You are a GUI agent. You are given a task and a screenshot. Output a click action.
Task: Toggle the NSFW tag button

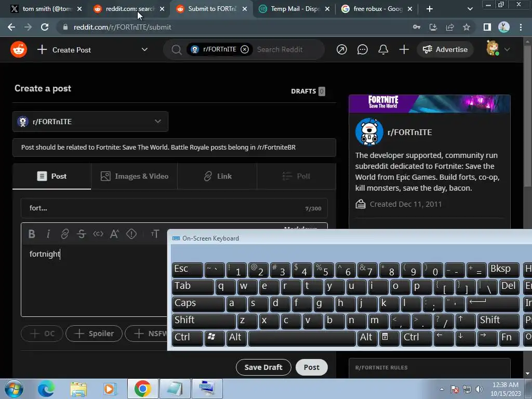147,334
